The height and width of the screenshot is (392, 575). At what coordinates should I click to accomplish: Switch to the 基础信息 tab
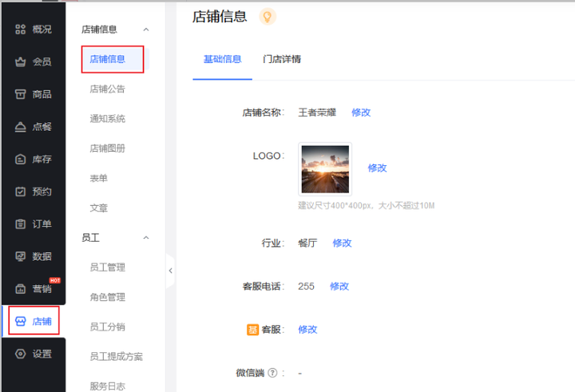[x=223, y=59]
